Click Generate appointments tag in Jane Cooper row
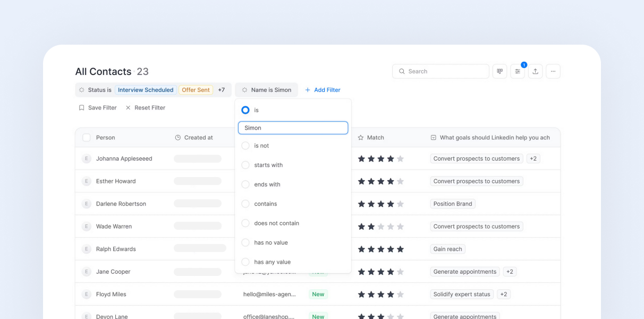This screenshot has height=319, width=644. 465,272
